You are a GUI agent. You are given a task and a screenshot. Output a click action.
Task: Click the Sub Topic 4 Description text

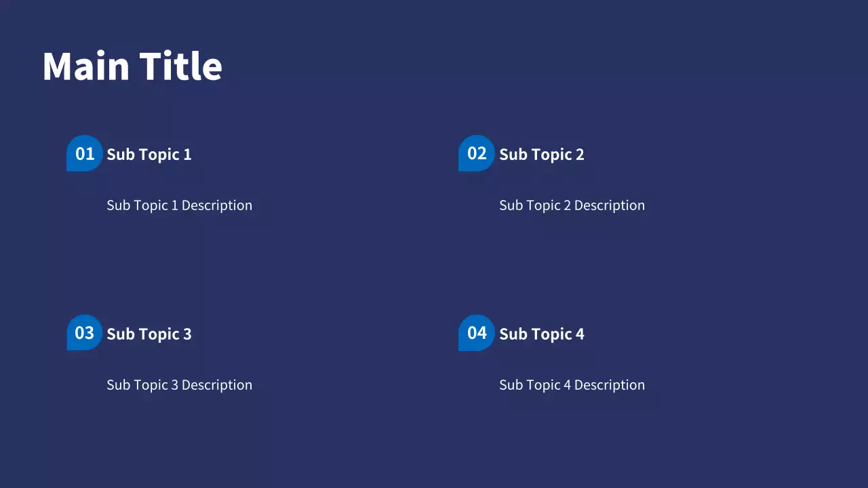point(572,385)
